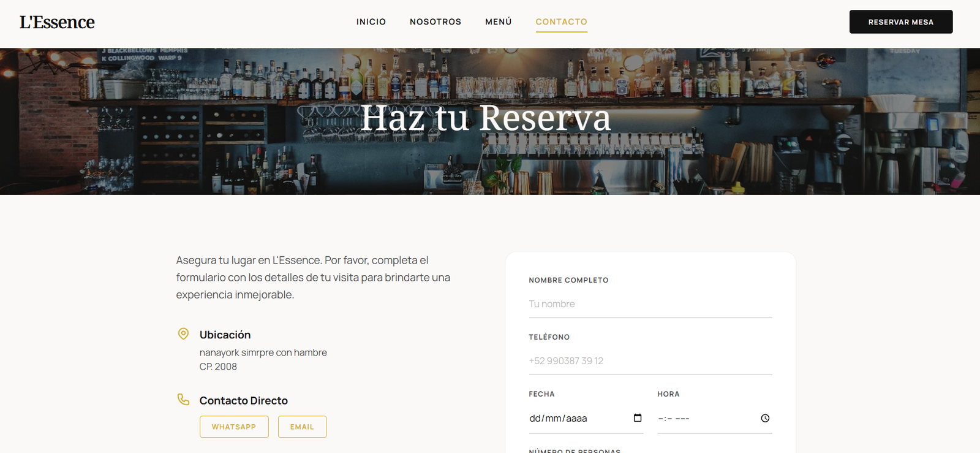
Task: Click the 'Teléfono' field label
Action: tap(549, 337)
